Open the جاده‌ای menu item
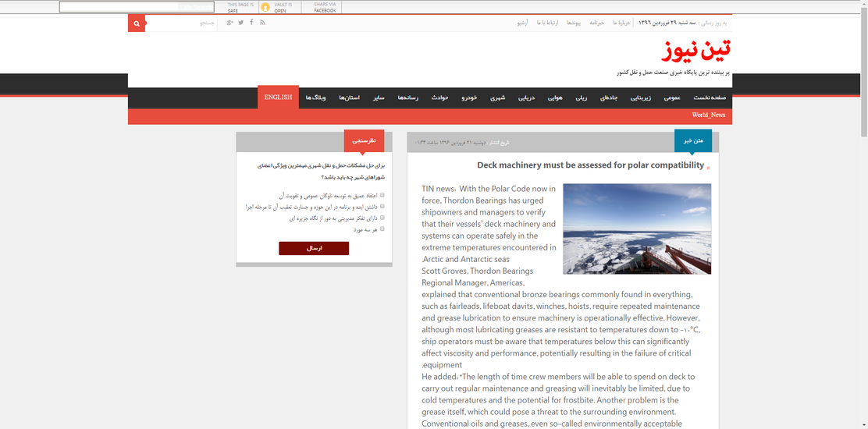868x429 pixels. [609, 97]
